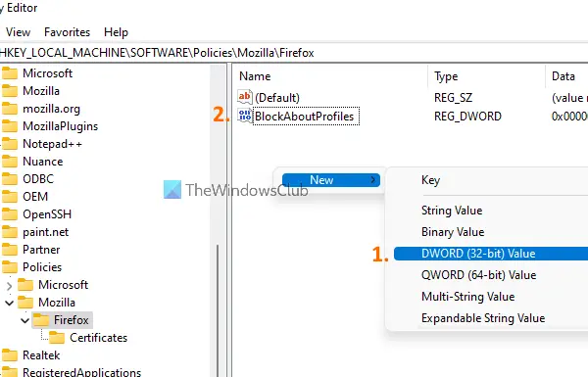Select the top-level Microsoft key
588x377 pixels.
[x=47, y=73]
